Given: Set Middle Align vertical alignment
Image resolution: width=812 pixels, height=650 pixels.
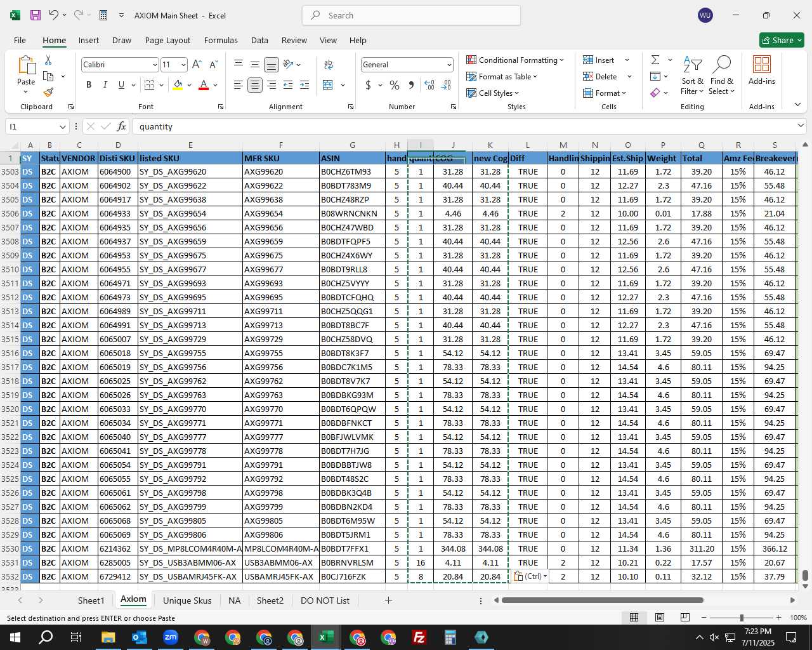Looking at the screenshot, I should [255, 65].
